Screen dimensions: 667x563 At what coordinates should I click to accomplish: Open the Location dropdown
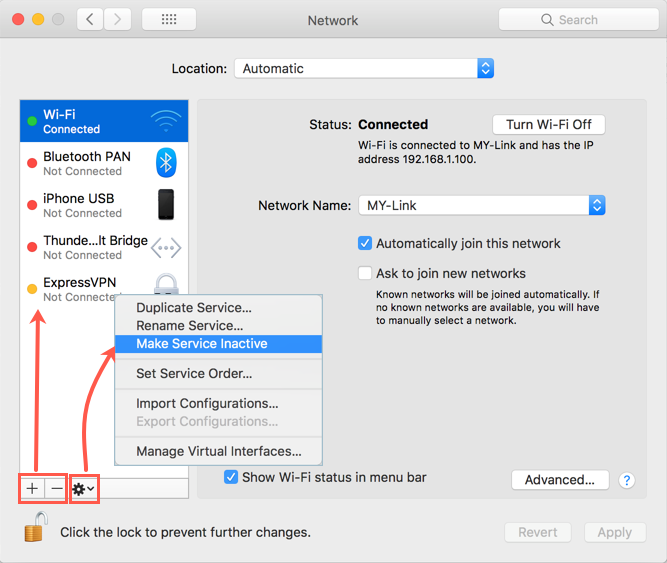pyautogui.click(x=364, y=69)
